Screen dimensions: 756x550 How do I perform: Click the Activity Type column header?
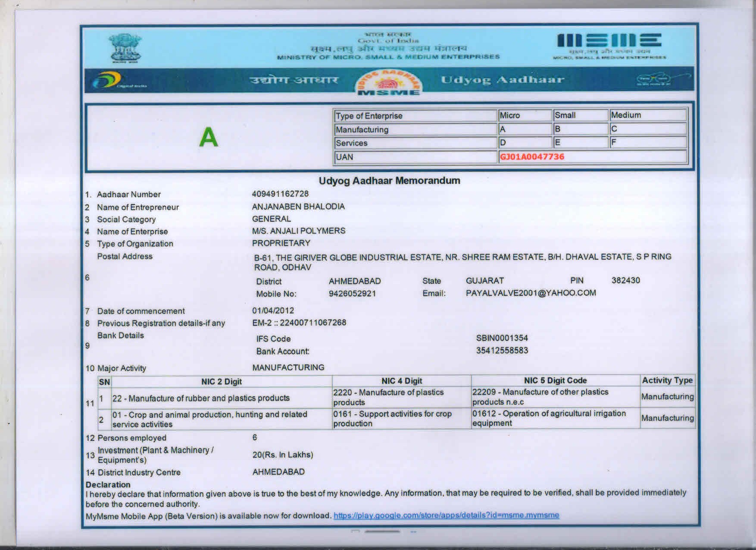(667, 380)
